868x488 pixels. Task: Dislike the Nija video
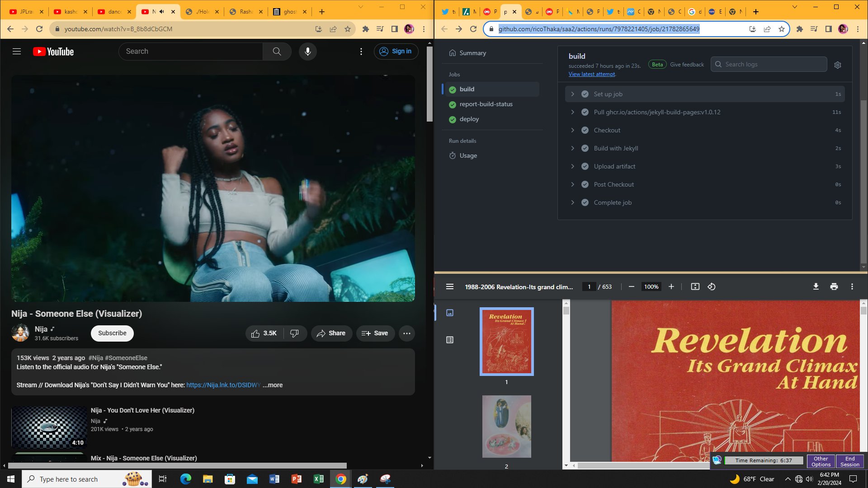click(295, 333)
